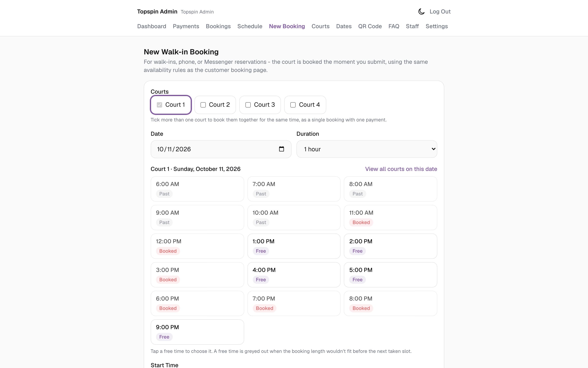Image resolution: width=588 pixels, height=368 pixels.
Task: Click the 10:00 AM past slot
Action: point(294,218)
